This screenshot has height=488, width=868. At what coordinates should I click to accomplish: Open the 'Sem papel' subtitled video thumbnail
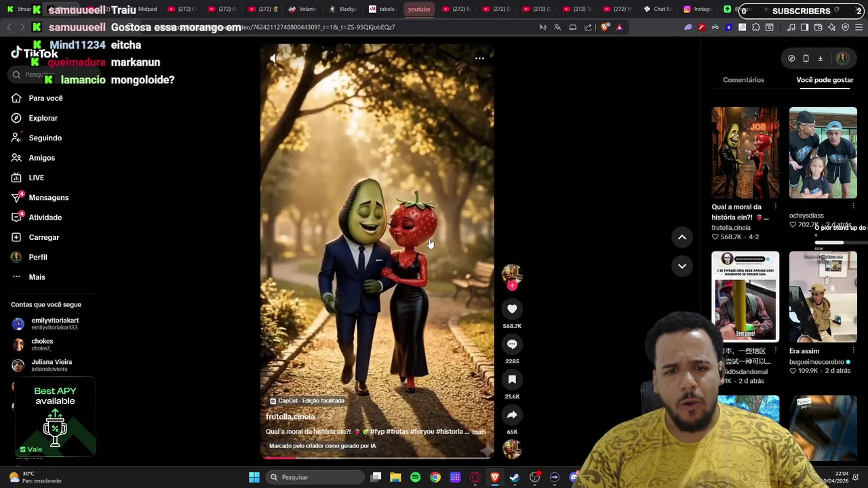(x=745, y=297)
